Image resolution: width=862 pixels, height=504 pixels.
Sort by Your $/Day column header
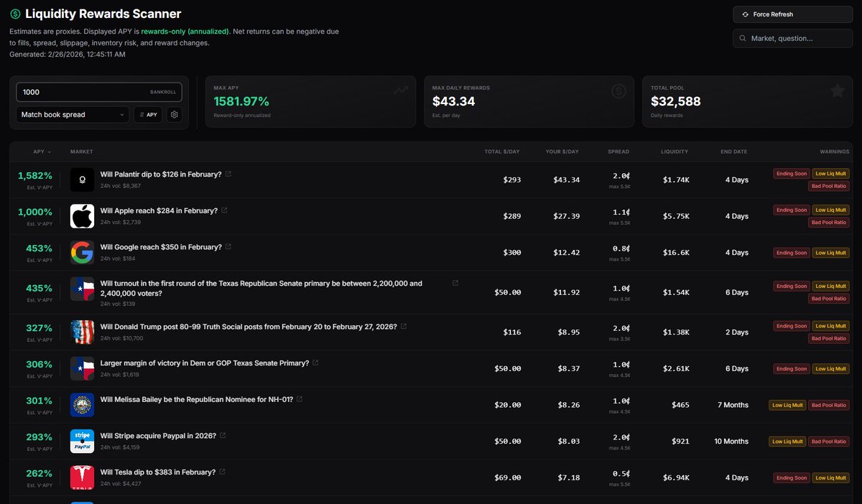click(x=562, y=151)
